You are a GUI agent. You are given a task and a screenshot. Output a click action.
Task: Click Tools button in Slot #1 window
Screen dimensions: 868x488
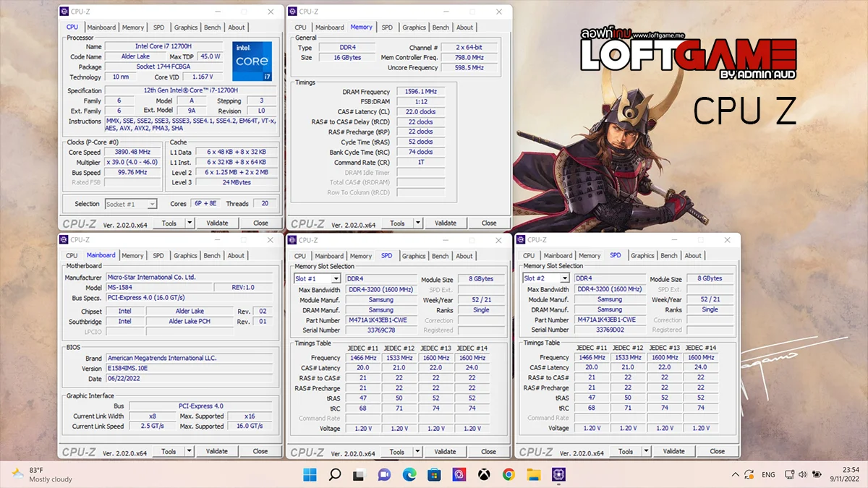coord(397,452)
